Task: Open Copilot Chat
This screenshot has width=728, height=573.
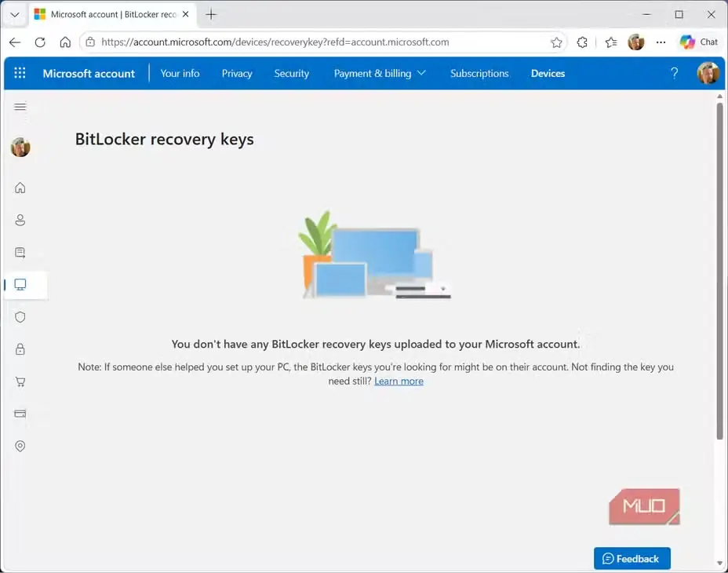Action: pyautogui.click(x=698, y=42)
